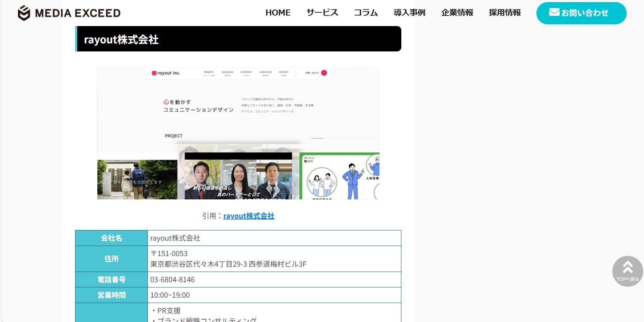
Task: Open the 企業情報 menu item
Action: (457, 13)
